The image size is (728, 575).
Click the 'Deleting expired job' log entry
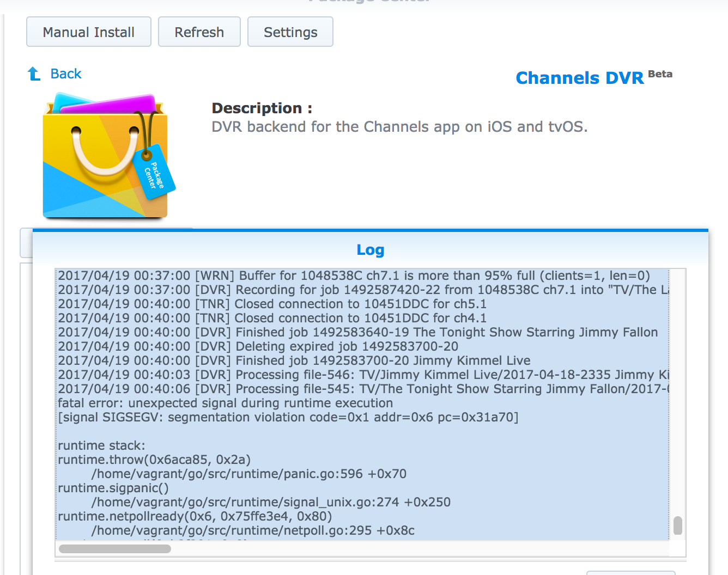(x=258, y=346)
